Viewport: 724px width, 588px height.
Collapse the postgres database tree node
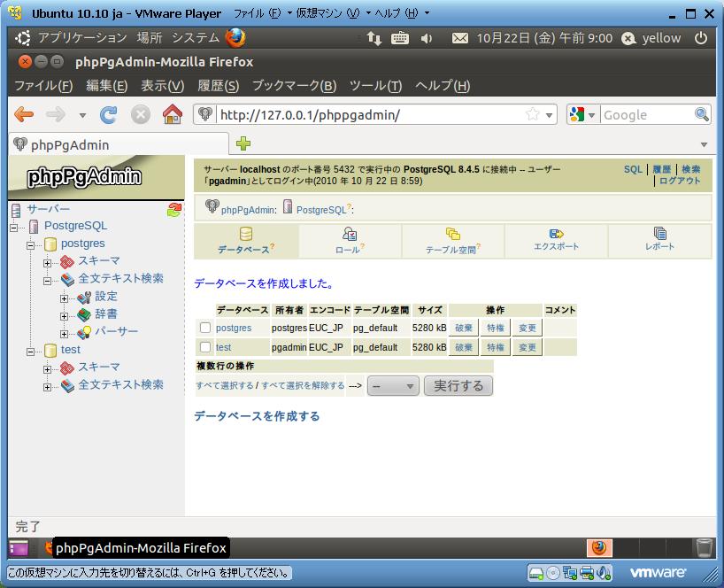tap(30, 245)
